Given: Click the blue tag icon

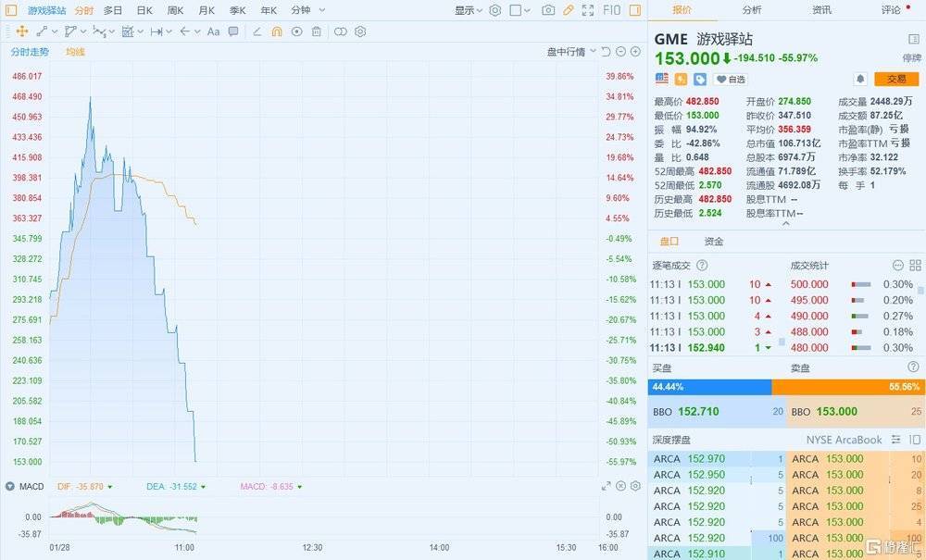Looking at the screenshot, I should (700, 79).
